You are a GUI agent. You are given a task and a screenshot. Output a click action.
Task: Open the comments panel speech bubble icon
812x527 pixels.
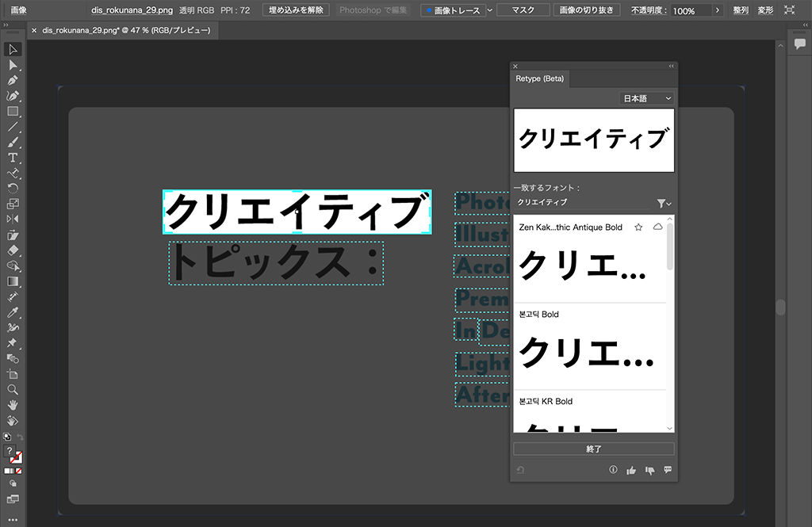(799, 44)
